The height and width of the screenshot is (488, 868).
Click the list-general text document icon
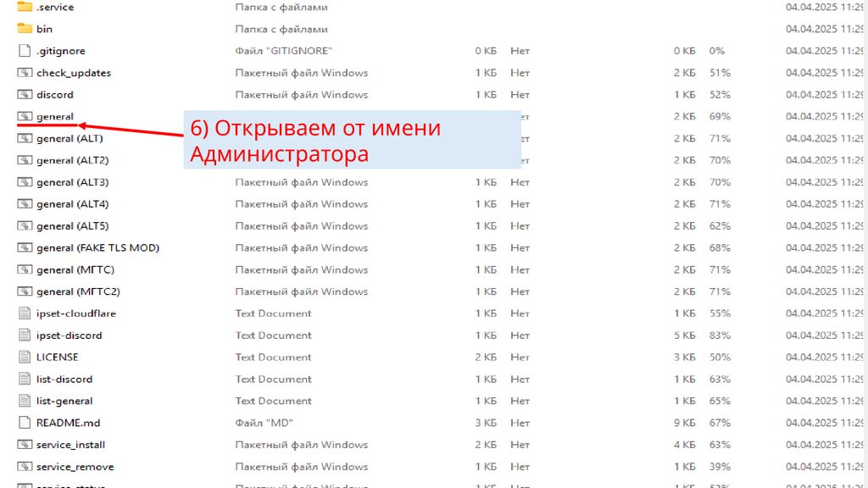(x=25, y=401)
